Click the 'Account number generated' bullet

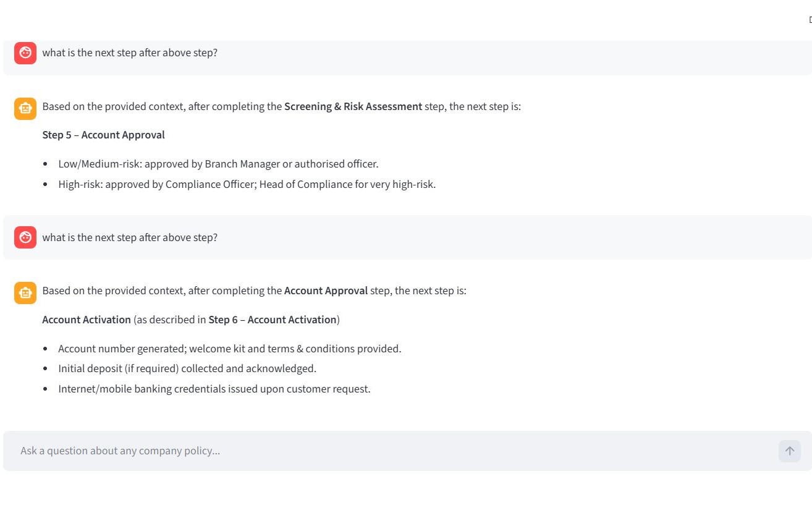(x=229, y=349)
